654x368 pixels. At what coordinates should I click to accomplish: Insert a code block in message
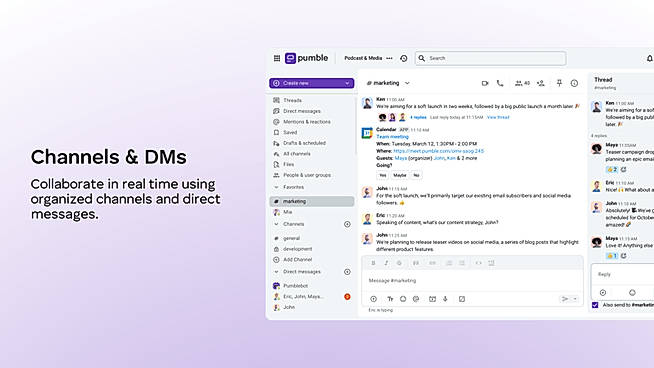491,263
